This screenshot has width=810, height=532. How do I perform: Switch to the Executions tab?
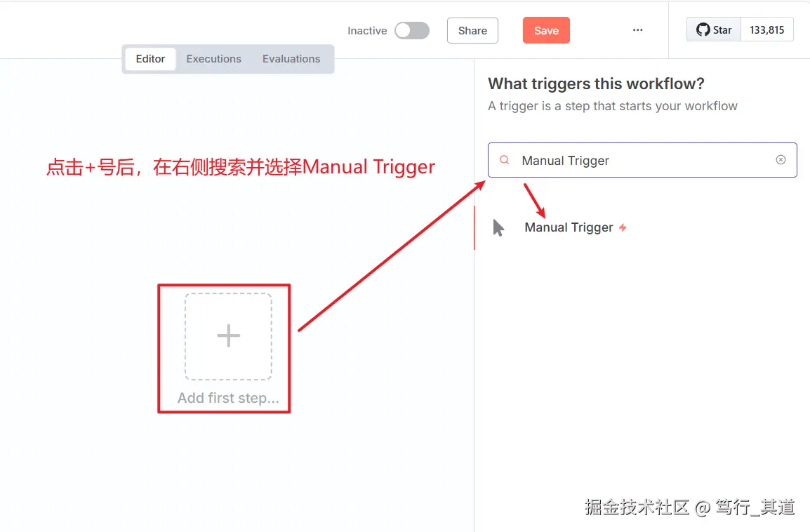(x=213, y=59)
